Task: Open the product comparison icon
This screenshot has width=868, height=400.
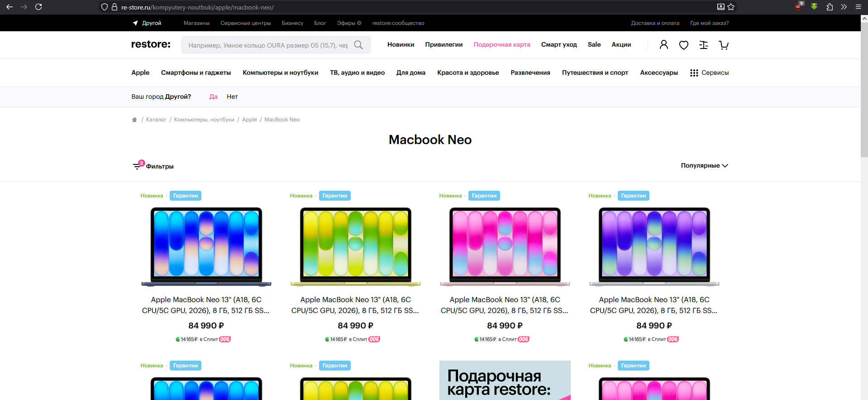Action: pos(704,45)
